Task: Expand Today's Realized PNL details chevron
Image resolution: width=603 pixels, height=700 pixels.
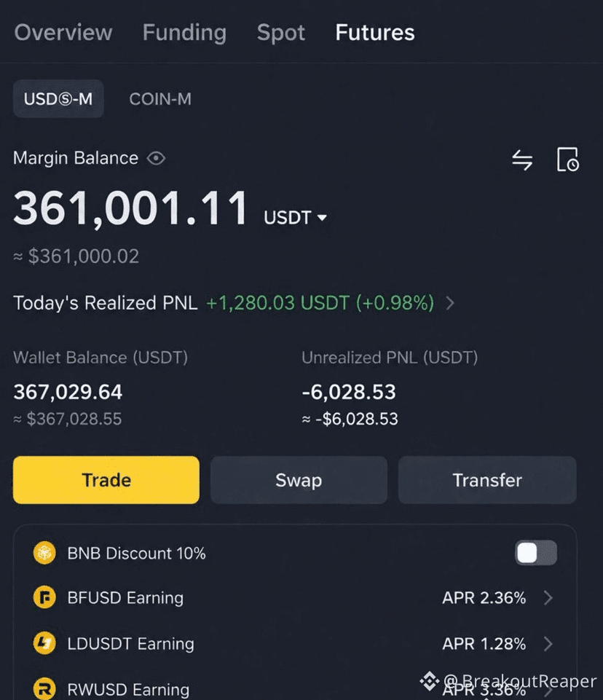Action: (x=450, y=303)
